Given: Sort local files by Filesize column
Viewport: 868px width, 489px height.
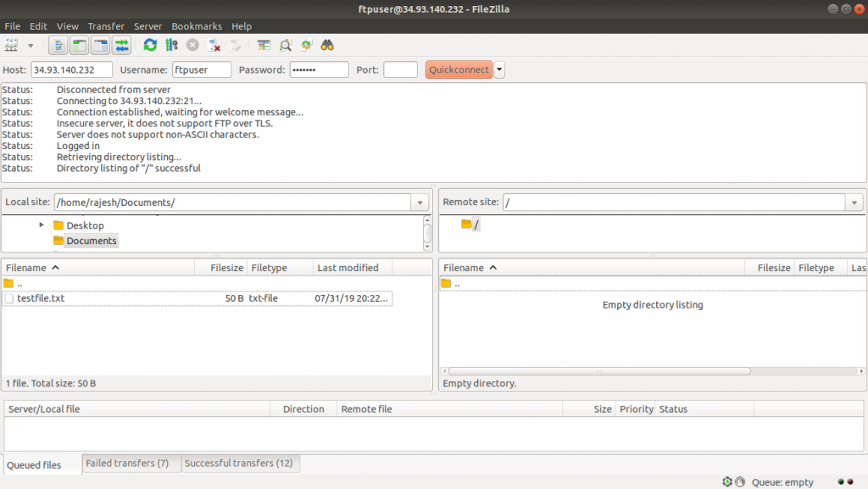Looking at the screenshot, I should [x=221, y=268].
